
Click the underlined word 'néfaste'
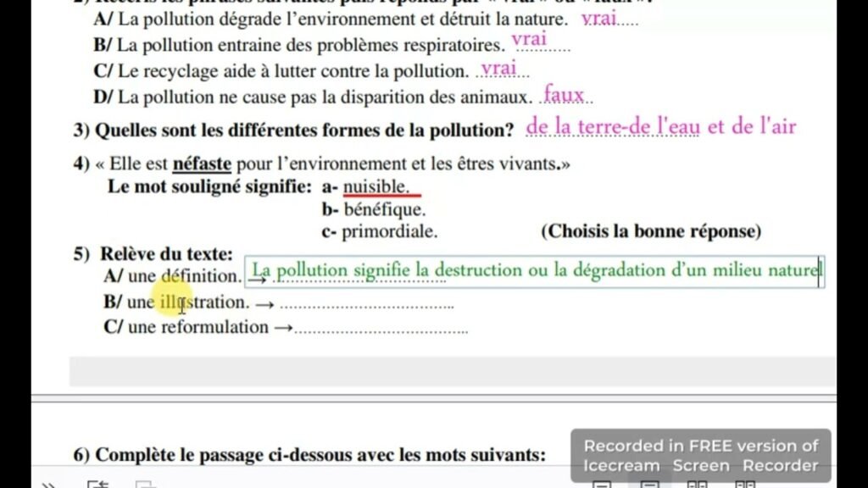202,164
